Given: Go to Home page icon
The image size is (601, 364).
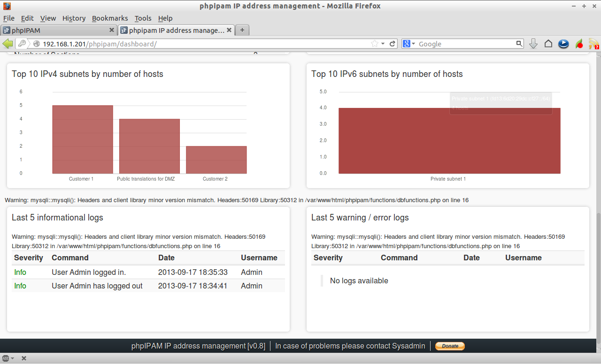Looking at the screenshot, I should coord(548,44).
